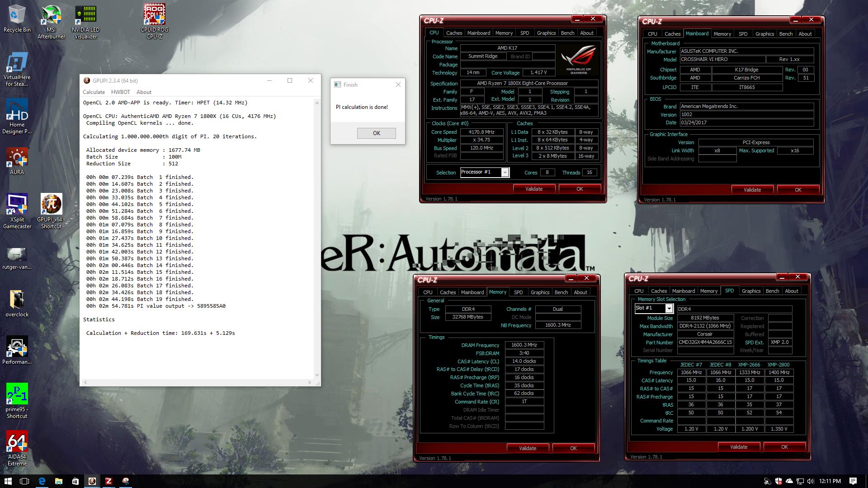Image resolution: width=868 pixels, height=488 pixels.
Task: Open MSI Afterburner desktop icon
Action: tap(51, 22)
